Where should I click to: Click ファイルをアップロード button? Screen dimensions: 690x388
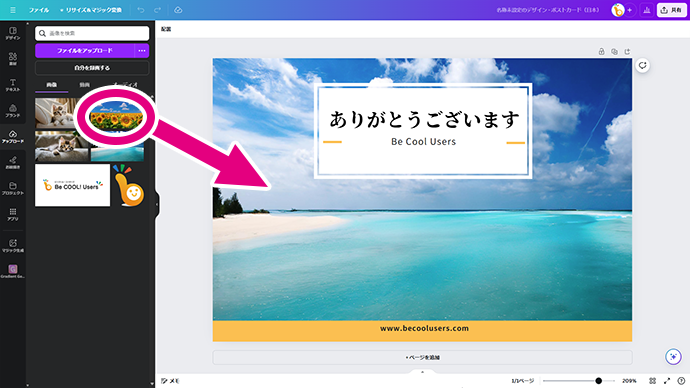84,51
